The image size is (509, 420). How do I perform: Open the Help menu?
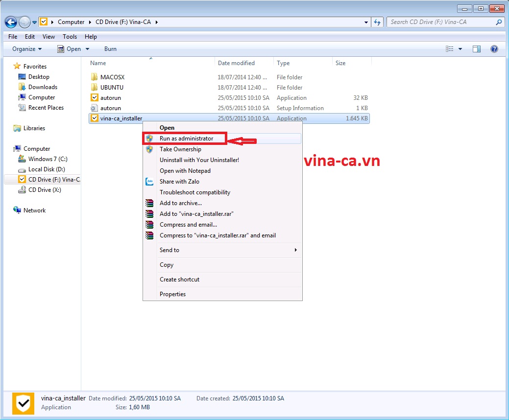pos(91,37)
